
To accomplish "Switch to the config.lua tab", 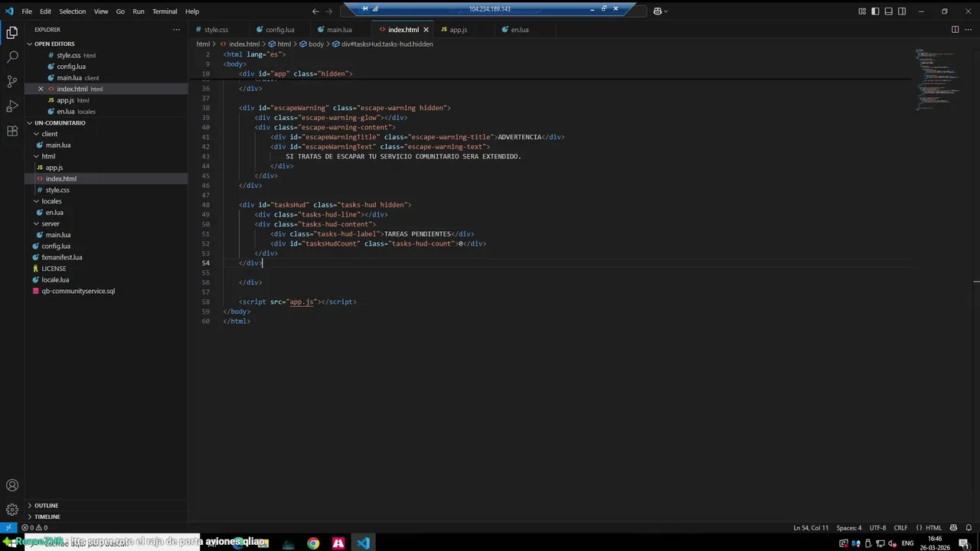I will click(279, 30).
